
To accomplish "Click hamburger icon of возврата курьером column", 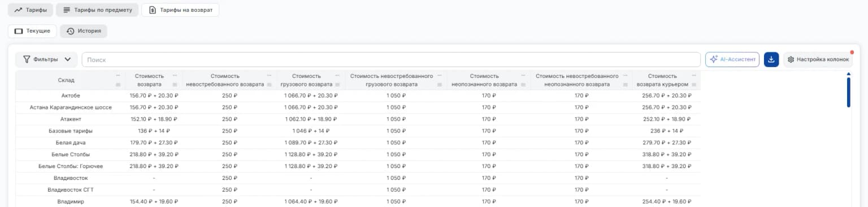I will [x=693, y=85].
